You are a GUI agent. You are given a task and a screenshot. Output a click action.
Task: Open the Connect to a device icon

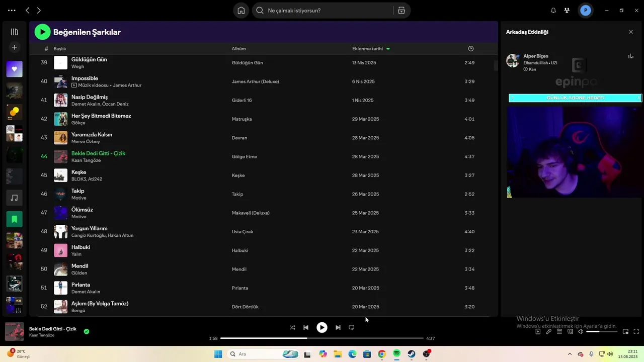point(570,331)
